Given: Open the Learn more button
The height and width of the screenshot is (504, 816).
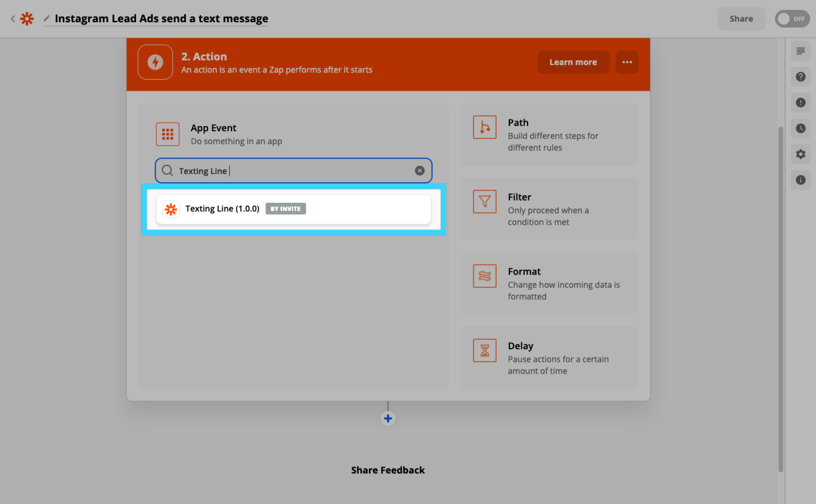Looking at the screenshot, I should coord(573,62).
